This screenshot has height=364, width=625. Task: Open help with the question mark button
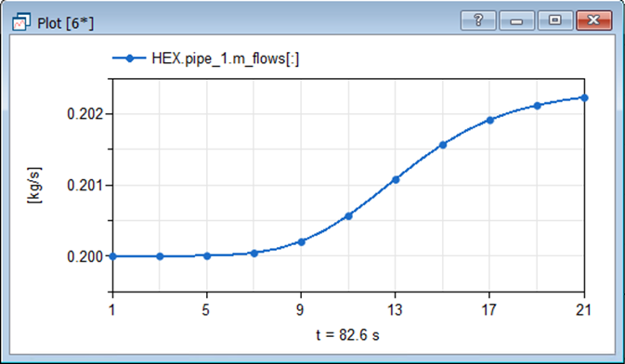click(478, 19)
